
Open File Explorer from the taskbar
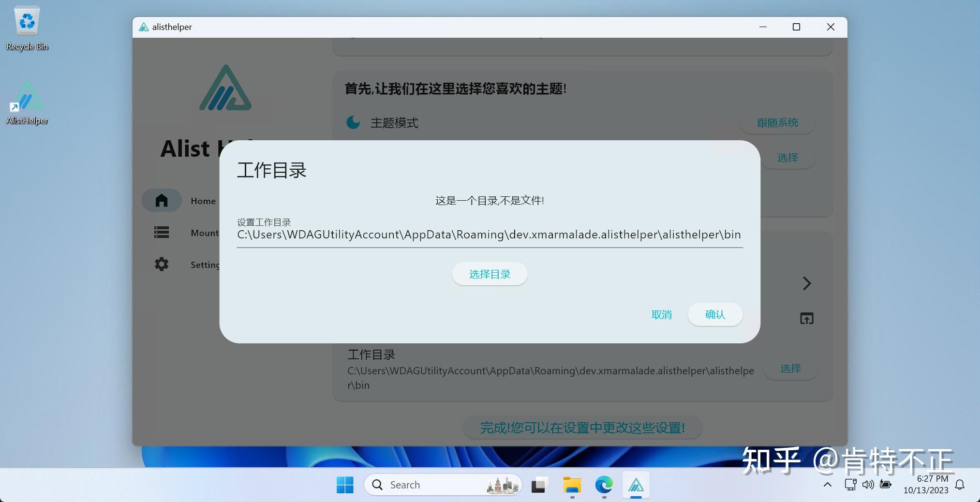[571, 485]
